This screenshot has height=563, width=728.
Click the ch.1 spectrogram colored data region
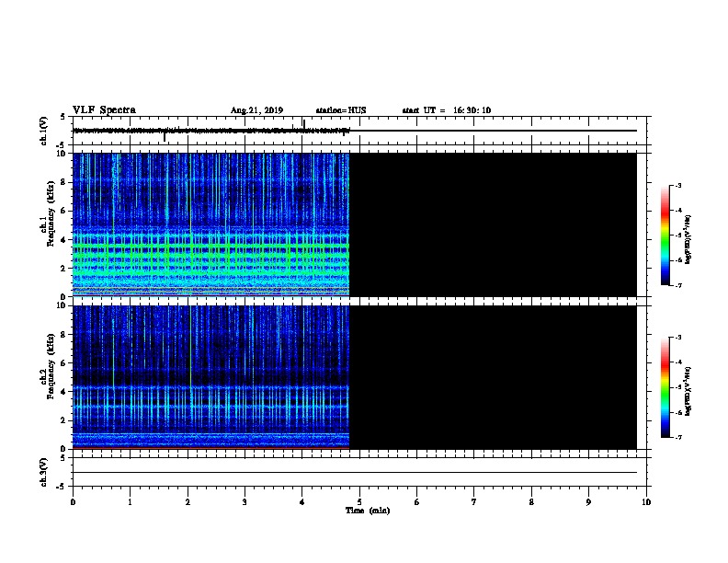click(x=210, y=224)
